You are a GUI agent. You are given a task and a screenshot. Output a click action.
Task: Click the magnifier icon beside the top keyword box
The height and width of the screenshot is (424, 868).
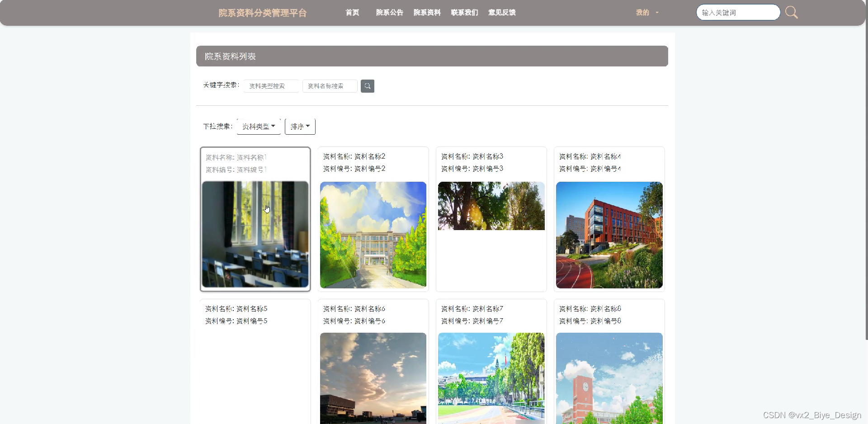(791, 12)
